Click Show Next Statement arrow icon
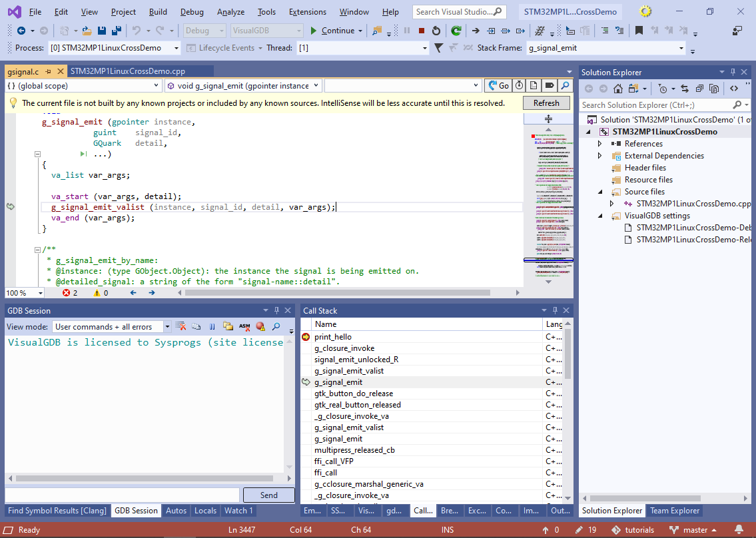 pos(476,31)
